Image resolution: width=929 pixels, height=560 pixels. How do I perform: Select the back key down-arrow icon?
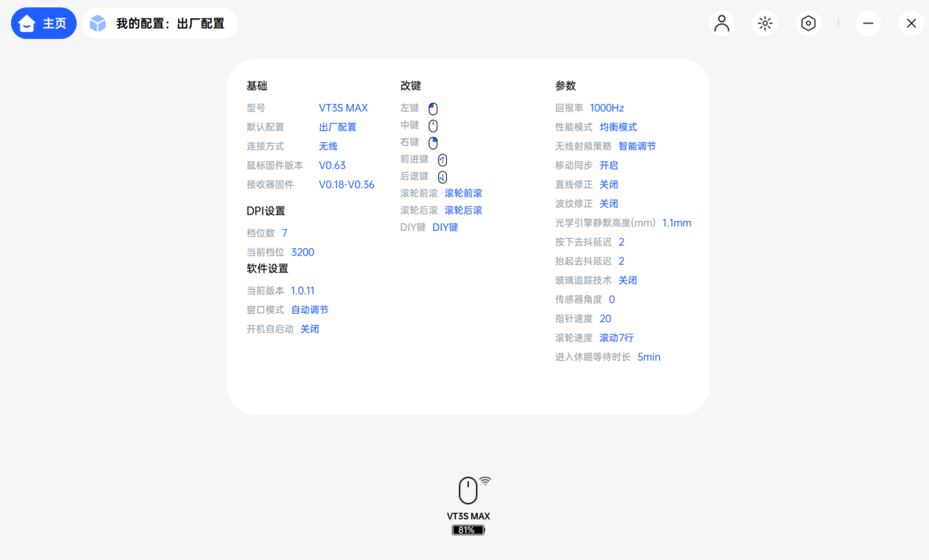(x=441, y=176)
